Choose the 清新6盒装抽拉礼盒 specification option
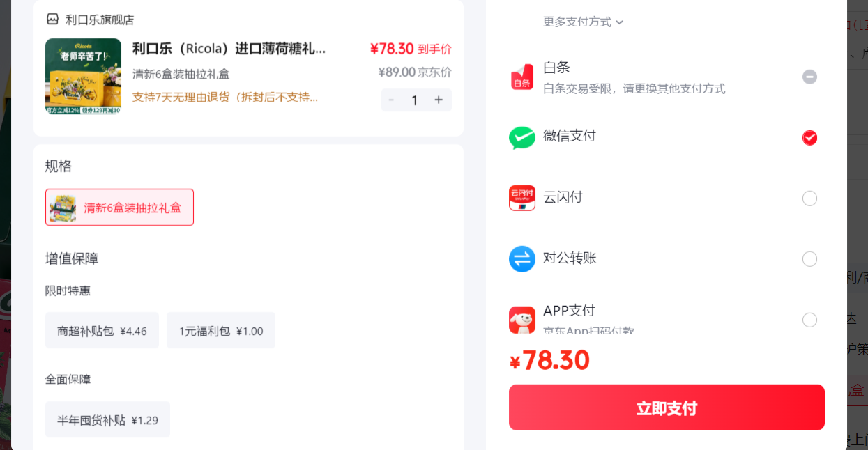868x450 pixels. (x=119, y=207)
